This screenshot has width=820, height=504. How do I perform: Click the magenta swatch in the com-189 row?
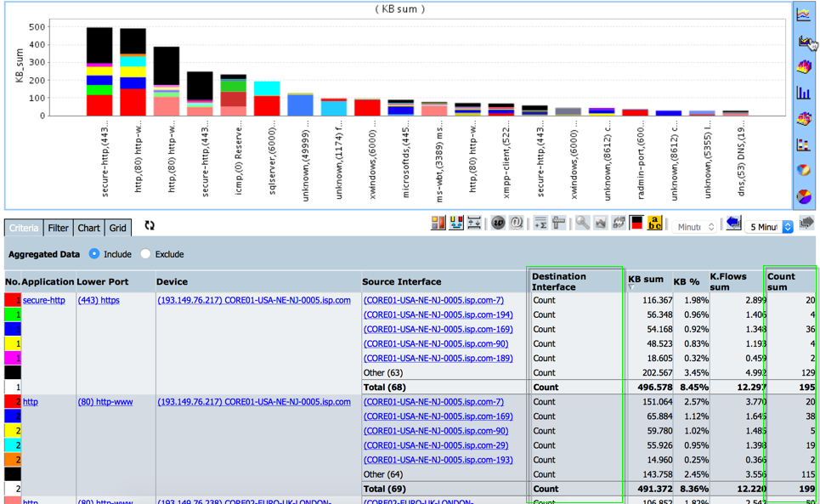coord(13,358)
